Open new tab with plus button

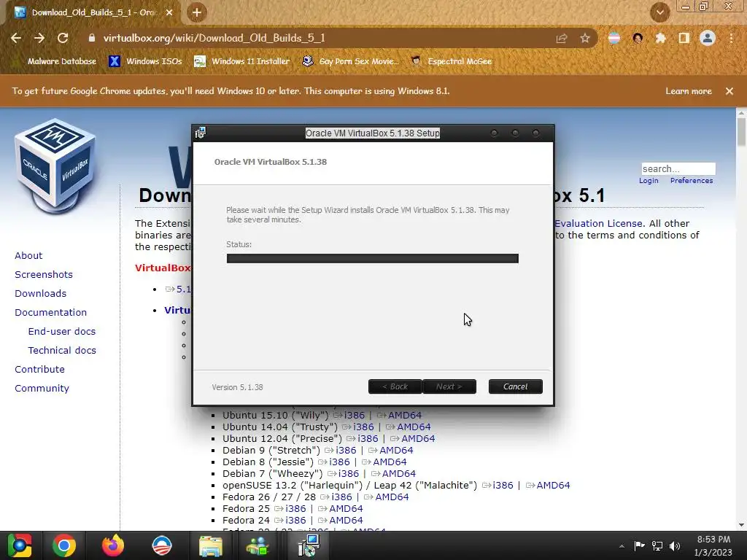197,12
